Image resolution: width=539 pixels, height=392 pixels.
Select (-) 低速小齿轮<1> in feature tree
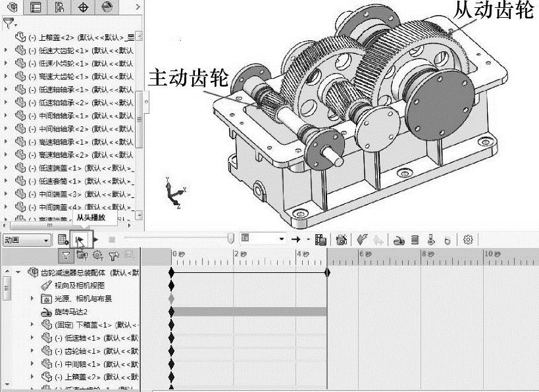click(81, 64)
